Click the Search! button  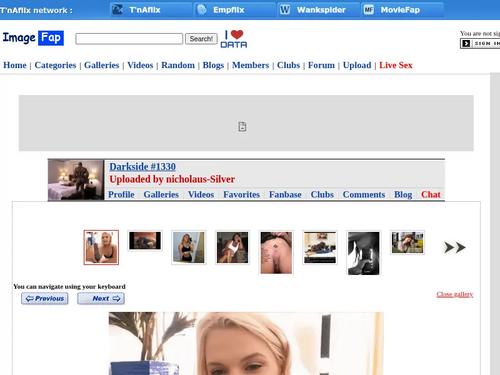coord(201,39)
